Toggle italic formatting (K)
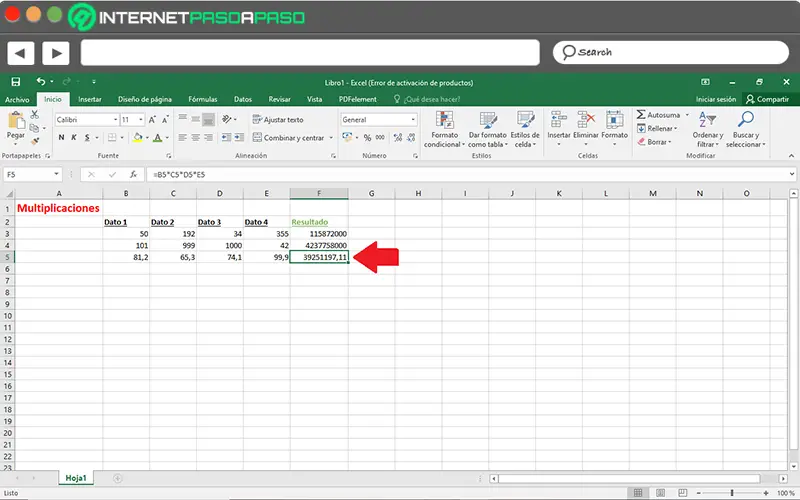Screen dimensions: 800x500 tap(74, 137)
